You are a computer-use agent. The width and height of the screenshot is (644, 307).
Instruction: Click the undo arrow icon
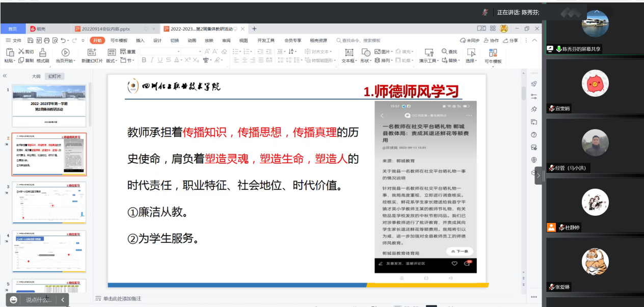pyautogui.click(x=63, y=40)
